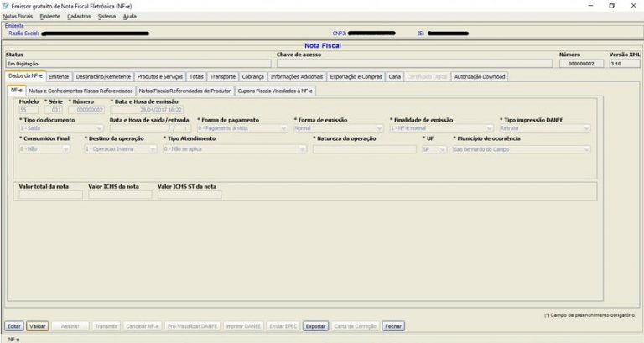Switch to the Transporte tab
Viewport: 644px width, 343px height.
[222, 77]
